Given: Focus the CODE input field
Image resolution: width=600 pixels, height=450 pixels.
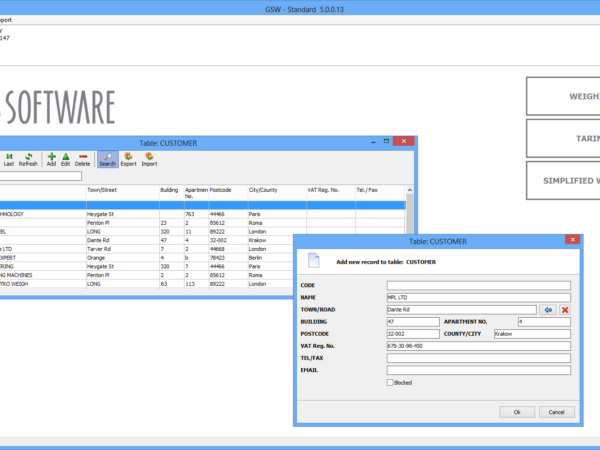Looking at the screenshot, I should click(x=479, y=285).
